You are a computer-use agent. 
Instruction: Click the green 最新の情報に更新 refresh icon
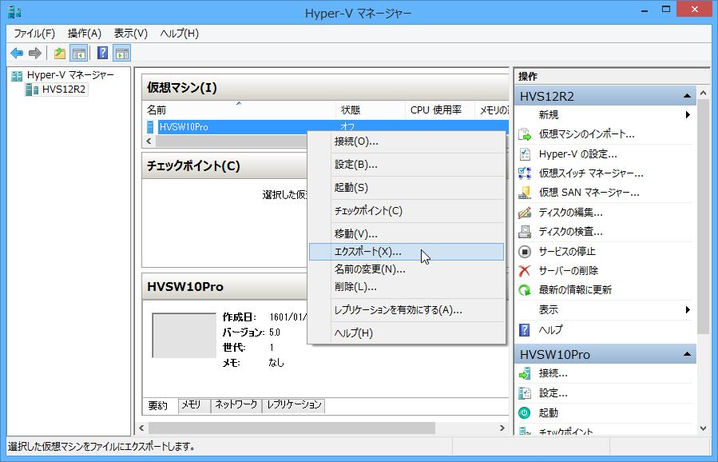(x=525, y=290)
